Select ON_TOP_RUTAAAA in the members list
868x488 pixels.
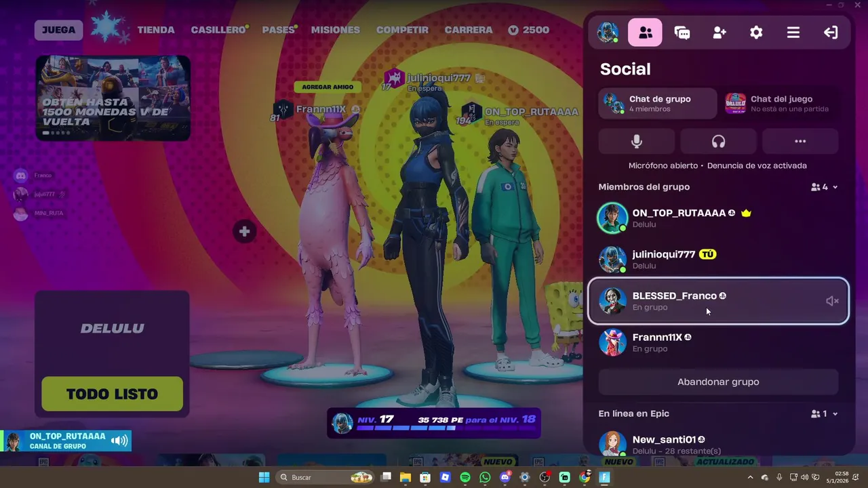coord(718,218)
